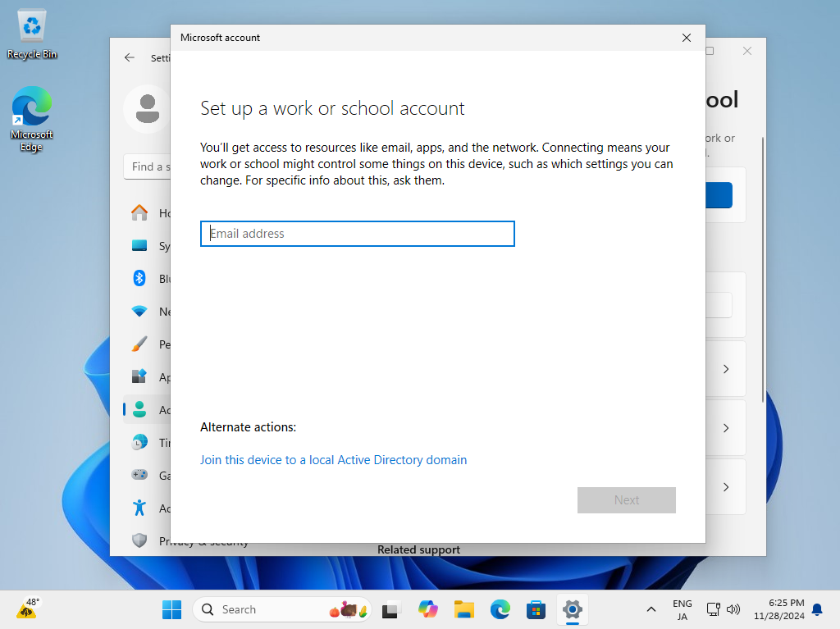Screen dimensions: 840x629
Task: Go back using the Settings back arrow
Action: click(130, 58)
